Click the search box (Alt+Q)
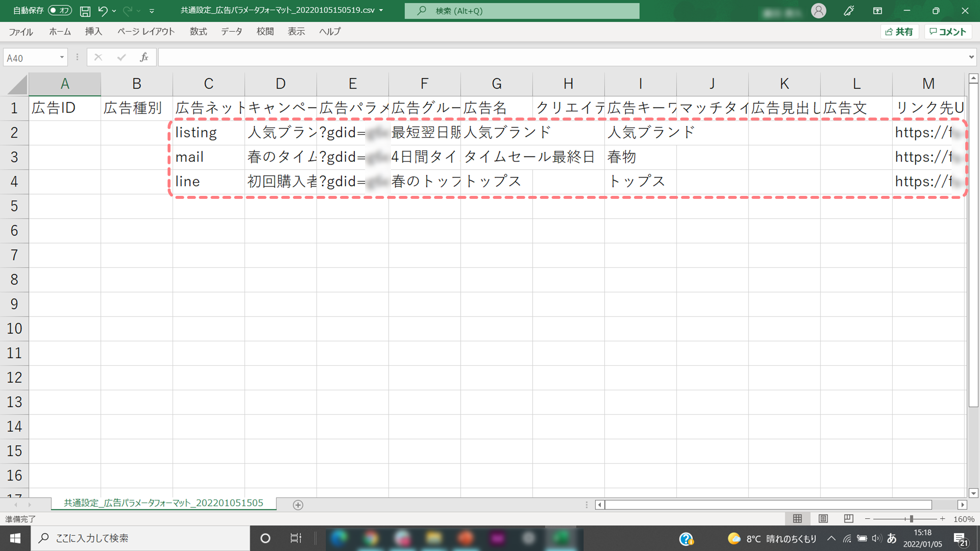 click(x=522, y=11)
